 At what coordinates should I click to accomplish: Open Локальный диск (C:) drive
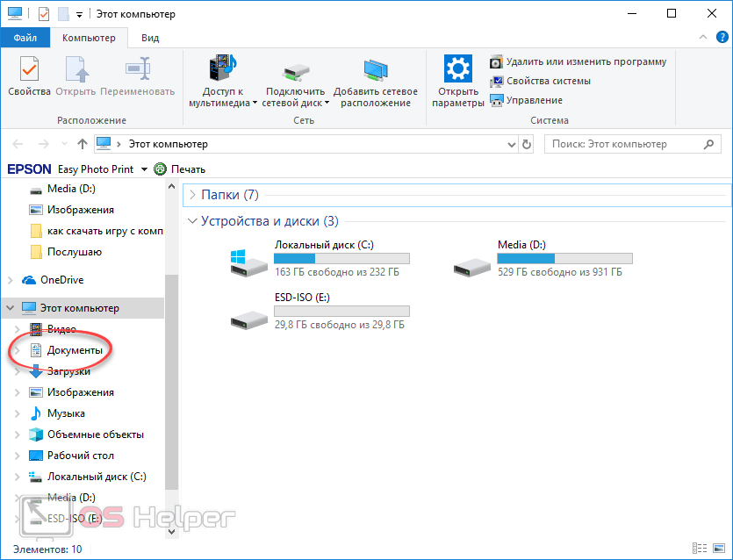pos(250,260)
